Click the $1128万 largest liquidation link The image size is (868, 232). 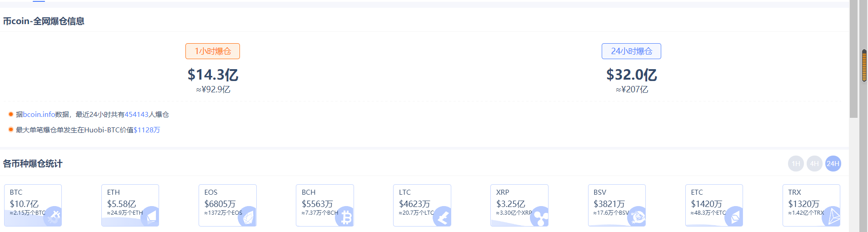coord(147,130)
